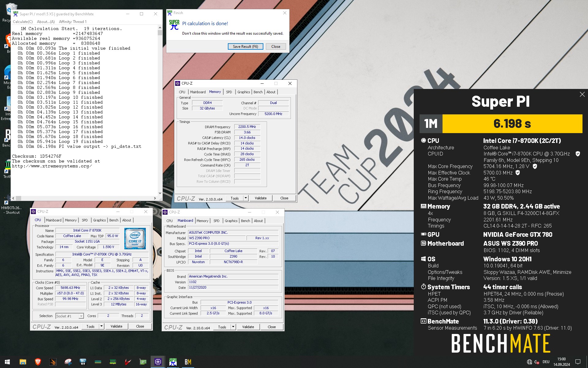Image resolution: width=588 pixels, height=368 pixels.
Task: Launch Brave browser from taskbar
Action: click(x=38, y=362)
